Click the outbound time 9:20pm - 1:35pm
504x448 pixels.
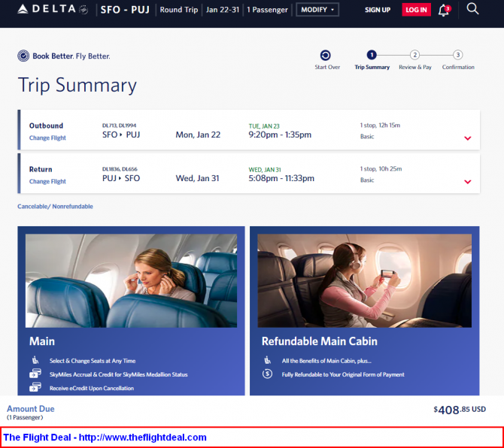280,135
